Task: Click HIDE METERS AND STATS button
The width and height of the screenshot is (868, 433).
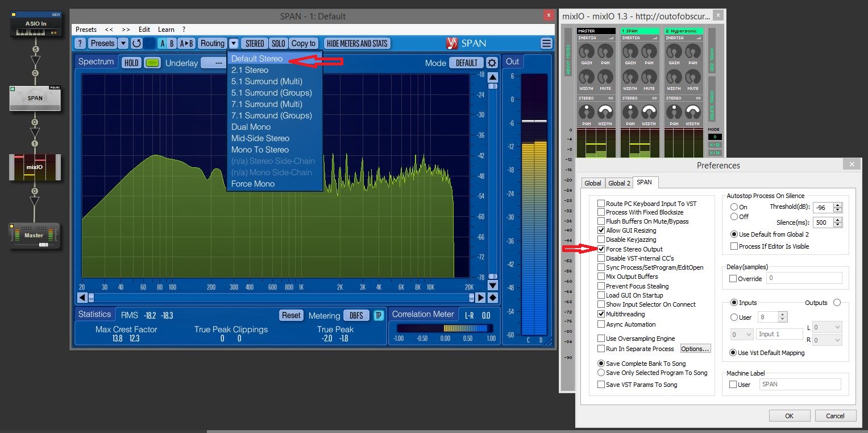Action: click(x=357, y=43)
